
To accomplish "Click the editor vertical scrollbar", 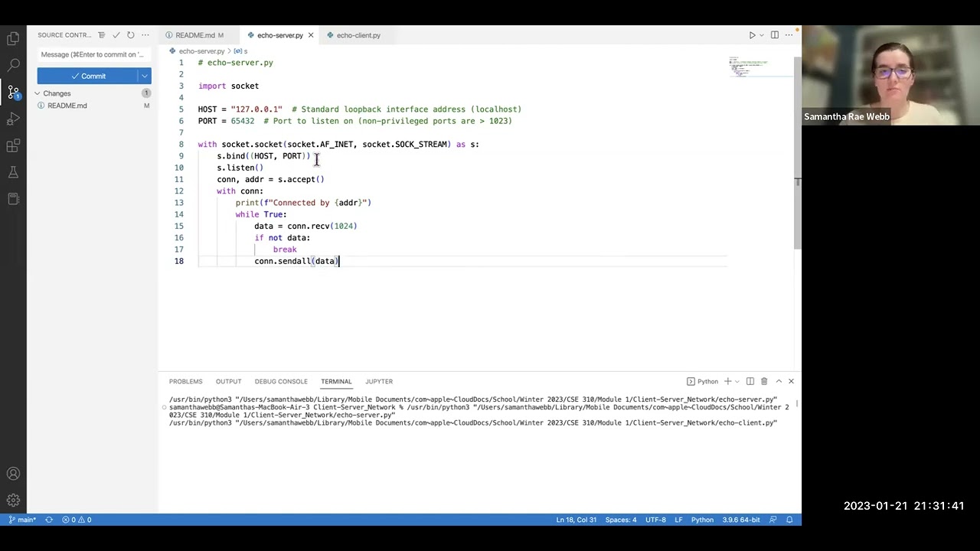I will click(797, 152).
